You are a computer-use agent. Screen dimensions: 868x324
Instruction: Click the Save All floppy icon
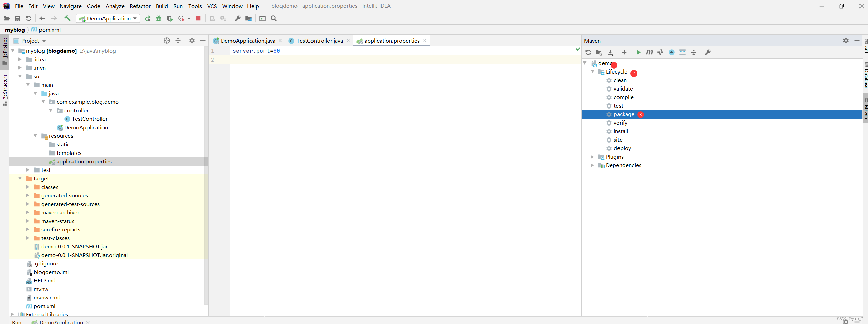click(17, 18)
